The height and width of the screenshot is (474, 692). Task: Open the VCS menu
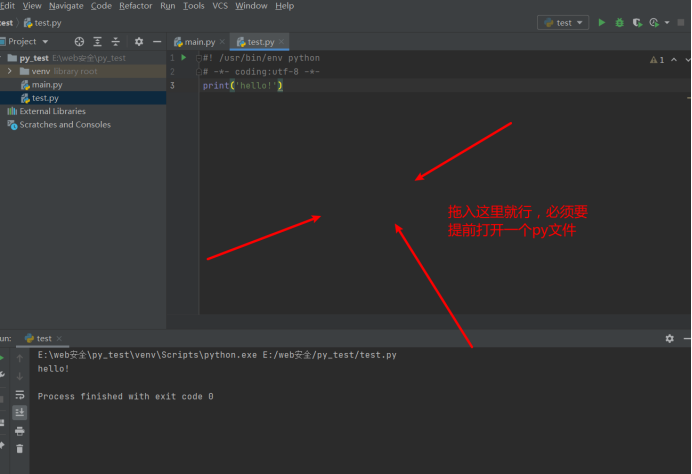220,6
